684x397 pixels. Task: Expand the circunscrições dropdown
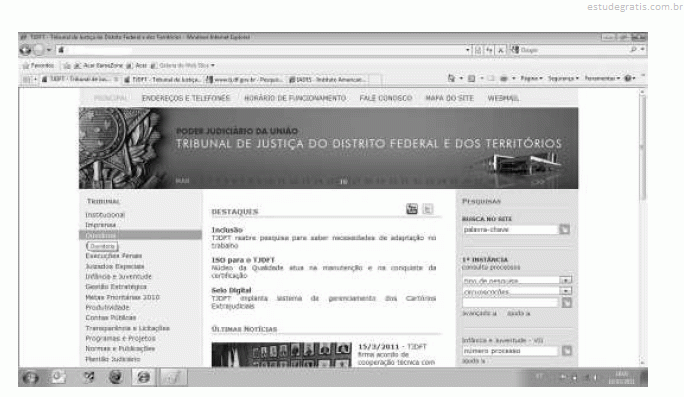point(566,291)
